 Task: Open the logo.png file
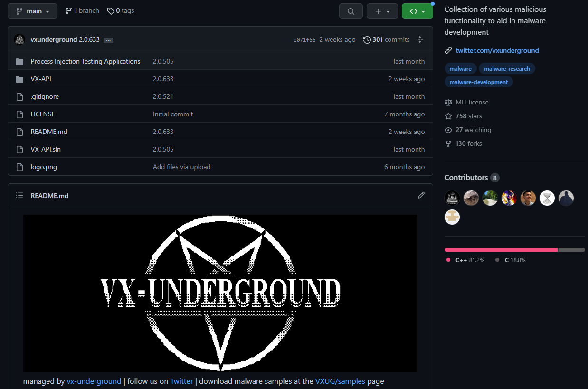[44, 167]
